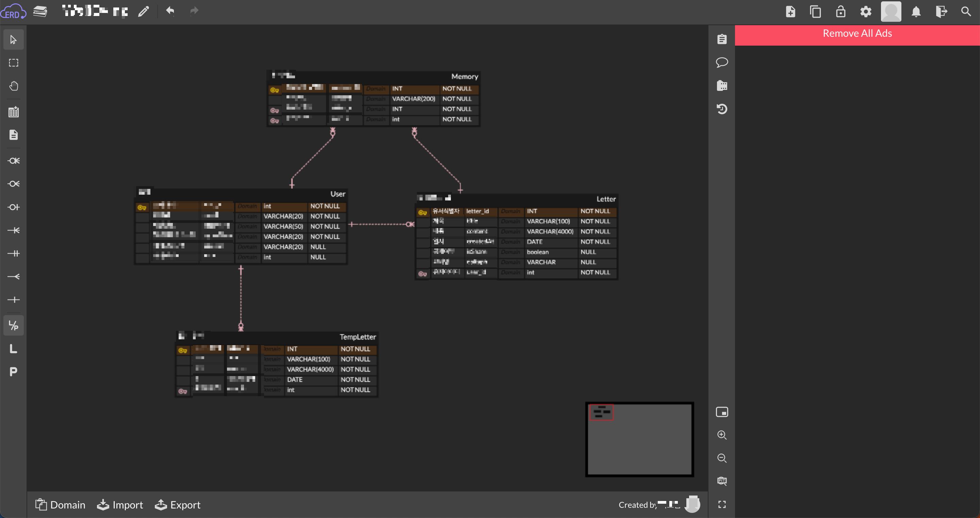Click the Export button
The image size is (980, 518).
click(x=177, y=505)
